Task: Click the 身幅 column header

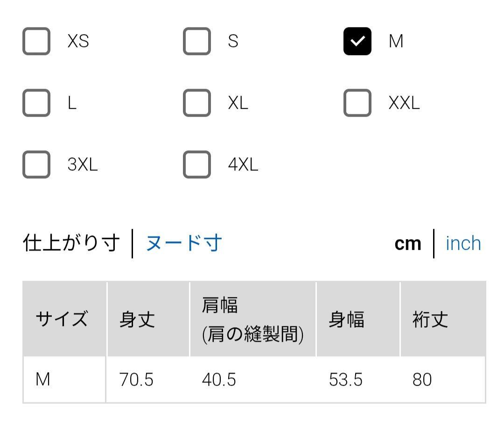Action: (x=358, y=319)
